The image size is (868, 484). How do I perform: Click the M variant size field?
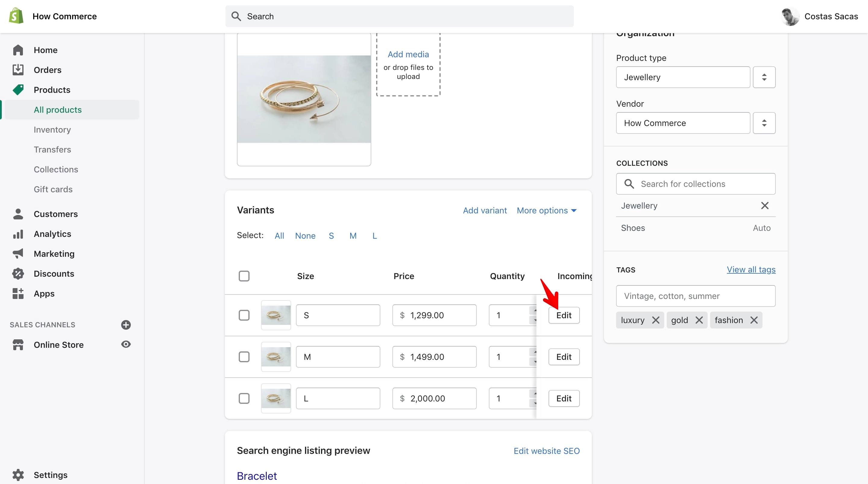point(338,357)
